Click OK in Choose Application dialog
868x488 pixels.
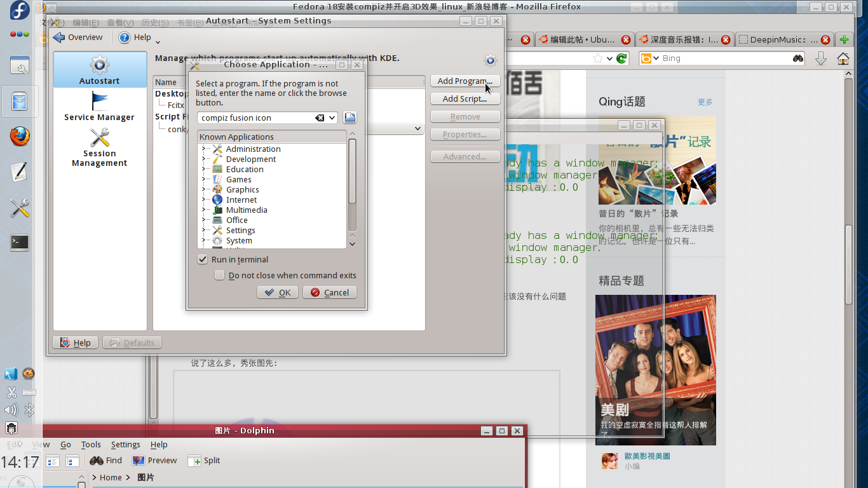click(278, 292)
